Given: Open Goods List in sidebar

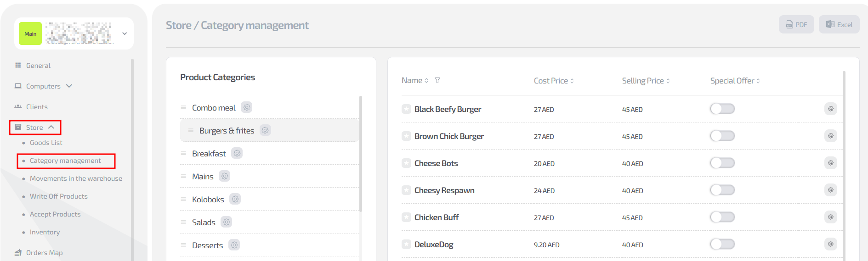Looking at the screenshot, I should (46, 143).
